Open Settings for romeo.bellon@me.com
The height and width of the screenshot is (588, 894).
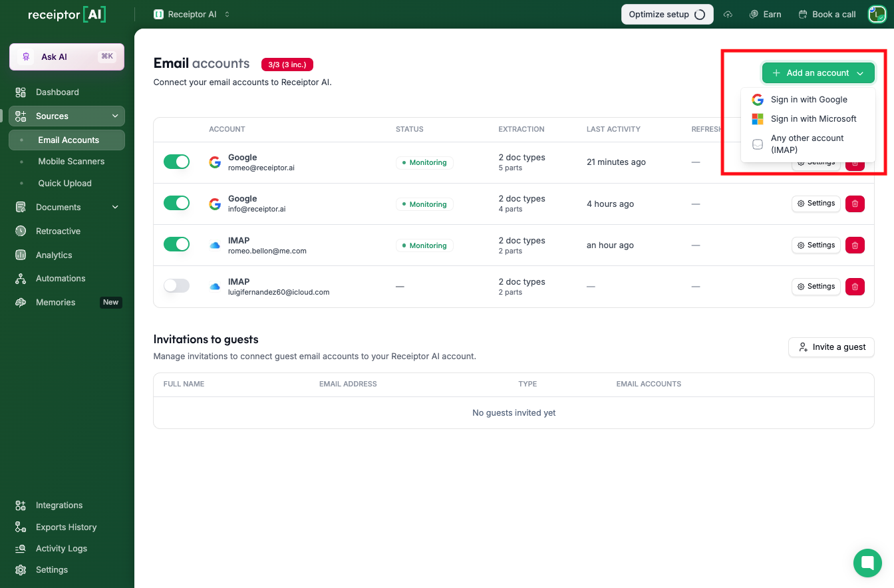click(x=816, y=245)
